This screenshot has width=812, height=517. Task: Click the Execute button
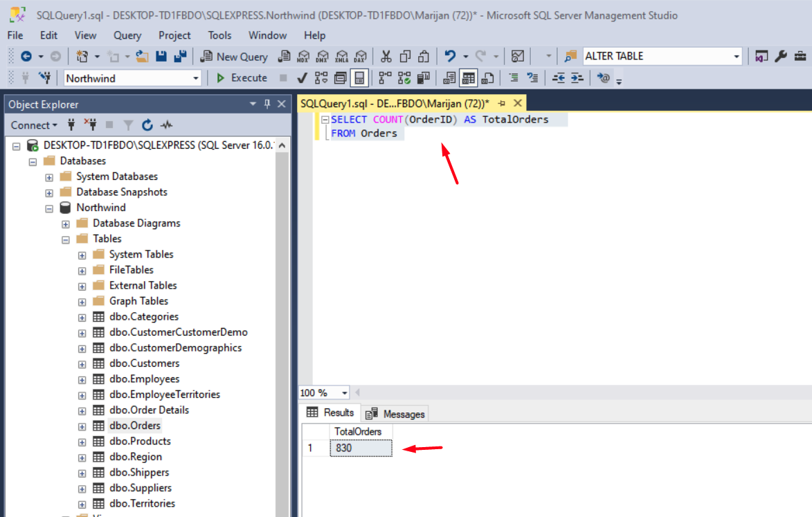click(x=242, y=78)
